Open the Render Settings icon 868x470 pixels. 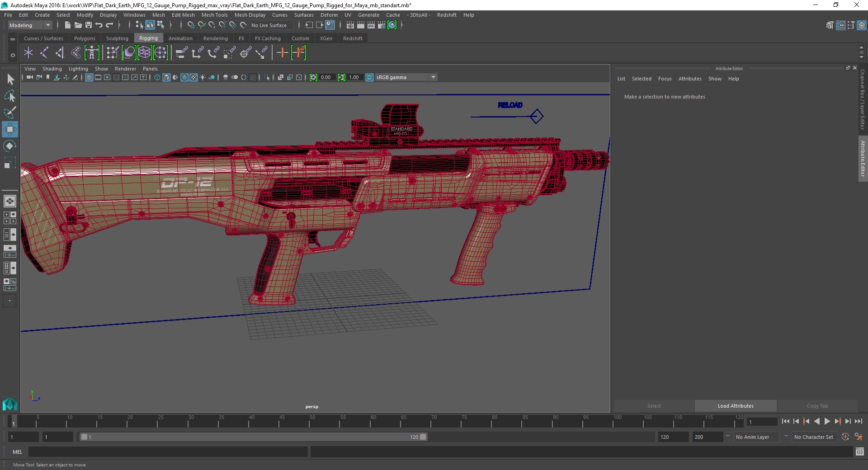coord(382,25)
